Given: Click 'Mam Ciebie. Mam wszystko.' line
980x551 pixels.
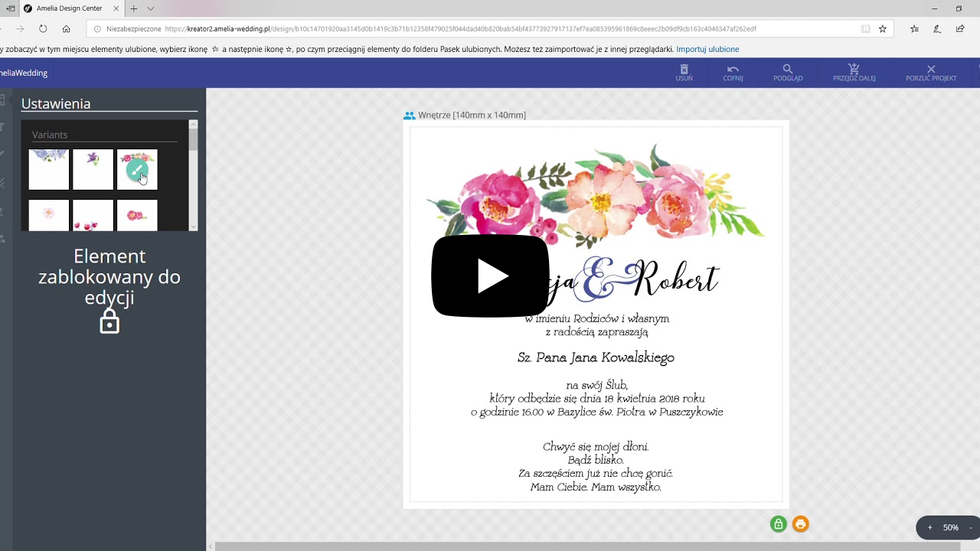Looking at the screenshot, I should click(x=596, y=487).
